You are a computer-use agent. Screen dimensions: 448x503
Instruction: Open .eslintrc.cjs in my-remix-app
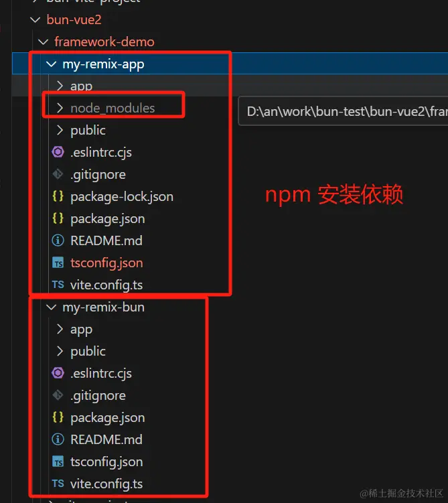coord(101,153)
